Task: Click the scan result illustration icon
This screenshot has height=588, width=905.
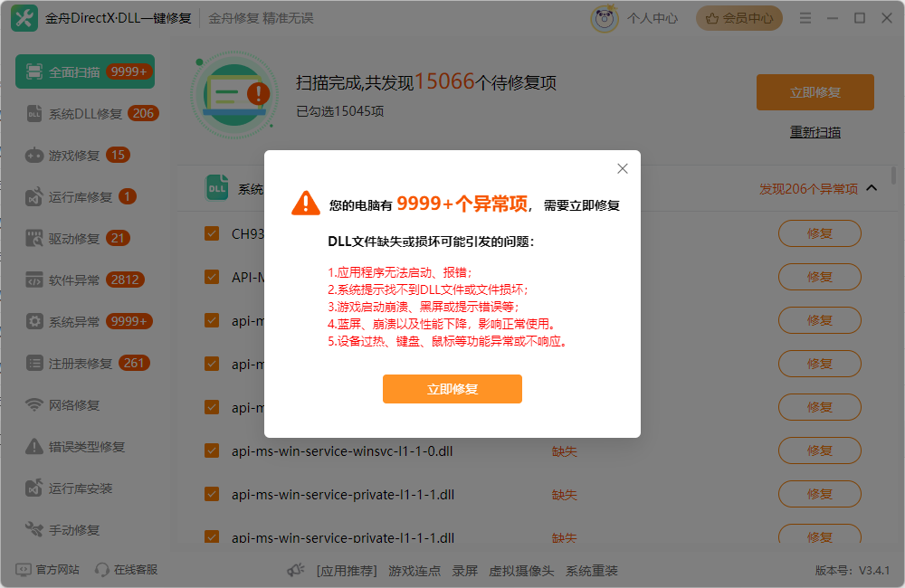Action: tap(234, 95)
